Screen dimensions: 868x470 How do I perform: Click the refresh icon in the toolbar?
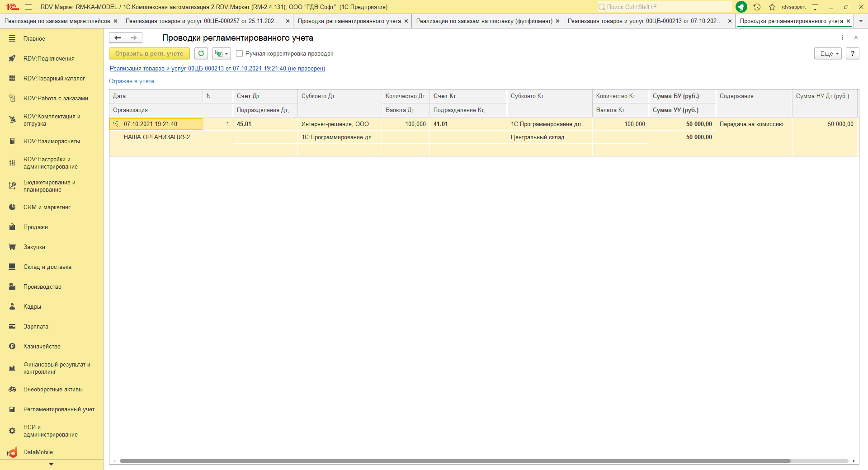tap(201, 53)
